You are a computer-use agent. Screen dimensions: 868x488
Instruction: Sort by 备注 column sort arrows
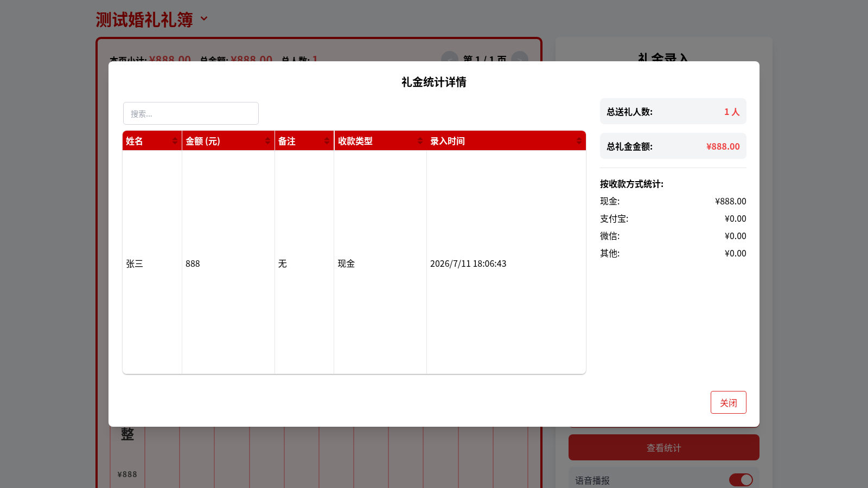tap(327, 141)
